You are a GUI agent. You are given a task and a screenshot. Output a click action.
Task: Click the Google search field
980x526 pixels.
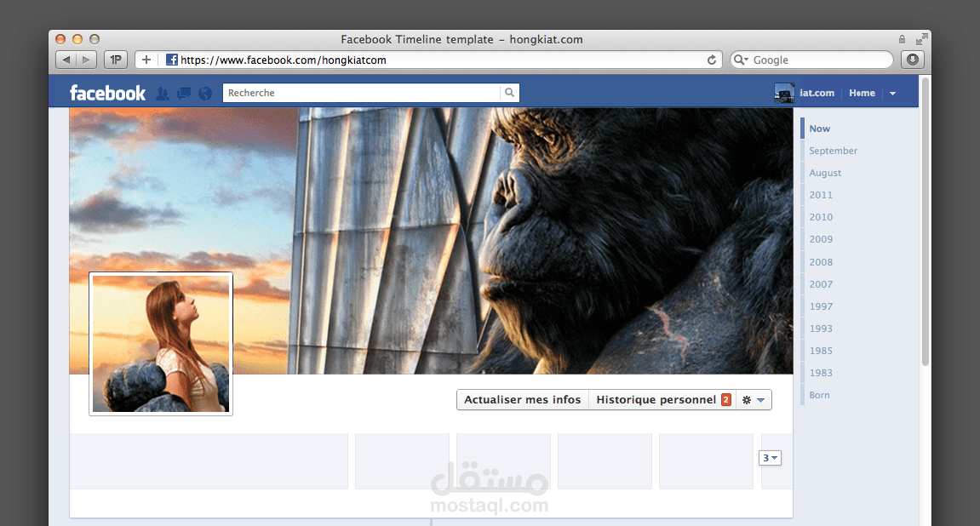pos(812,60)
